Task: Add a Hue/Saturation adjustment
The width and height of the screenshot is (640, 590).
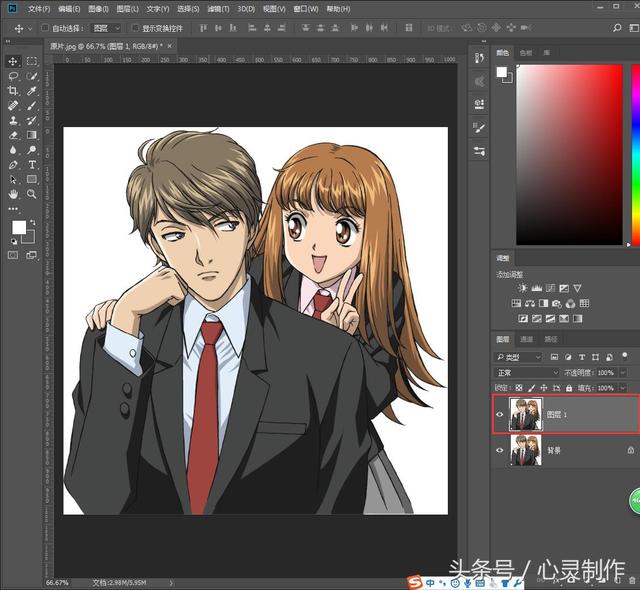Action: (516, 303)
